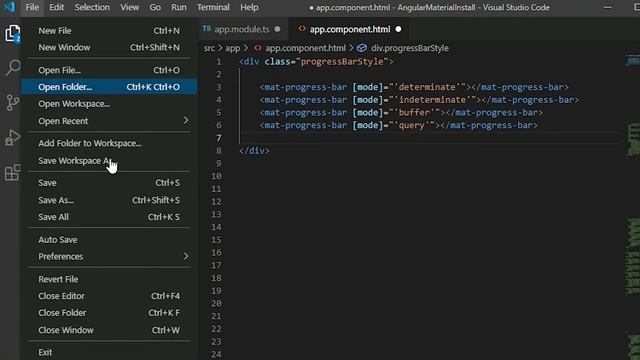Click the TS icon on app.module.ts tab
The image size is (640, 360).
[x=207, y=29]
